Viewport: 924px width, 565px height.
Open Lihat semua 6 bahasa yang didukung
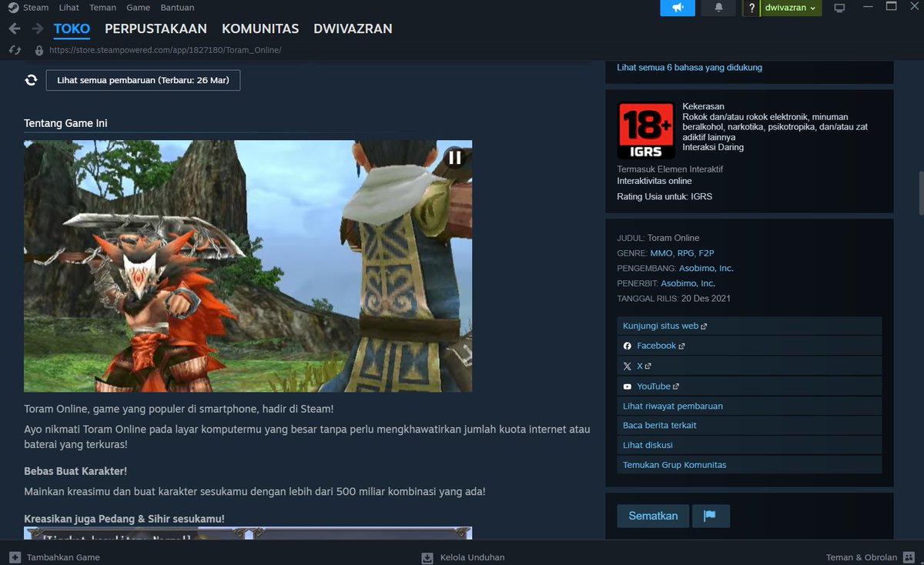(689, 68)
